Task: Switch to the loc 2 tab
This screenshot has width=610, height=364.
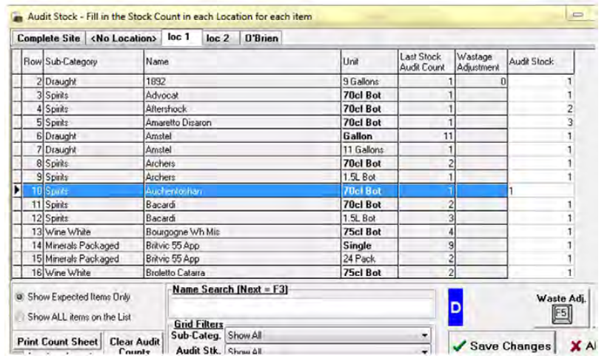Action: [x=218, y=38]
